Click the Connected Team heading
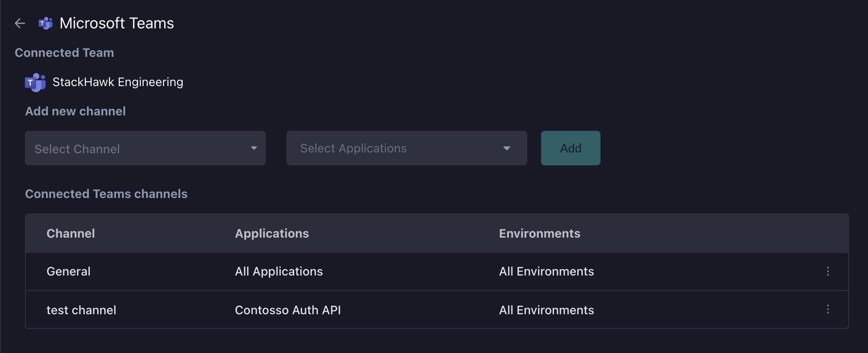Image resolution: width=868 pixels, height=353 pixels. tap(64, 53)
